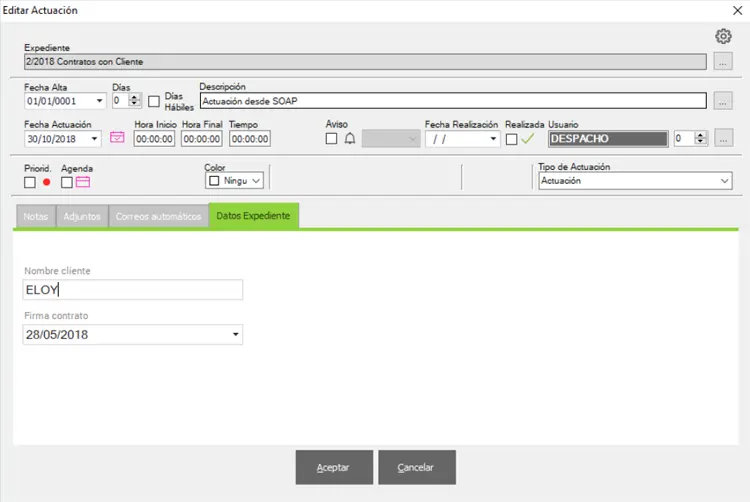Expand the Fecha Alta date dropdown
The height and width of the screenshot is (502, 750).
pyautogui.click(x=99, y=101)
